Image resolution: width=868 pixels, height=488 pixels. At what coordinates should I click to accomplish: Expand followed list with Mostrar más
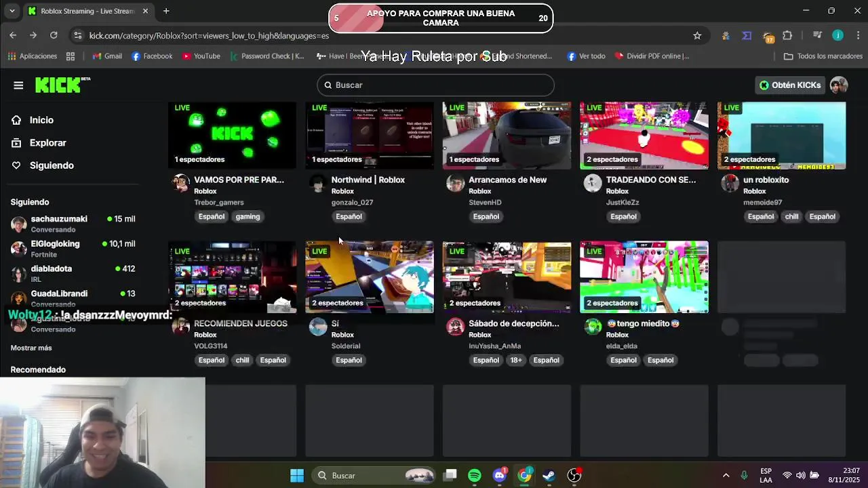pyautogui.click(x=31, y=348)
